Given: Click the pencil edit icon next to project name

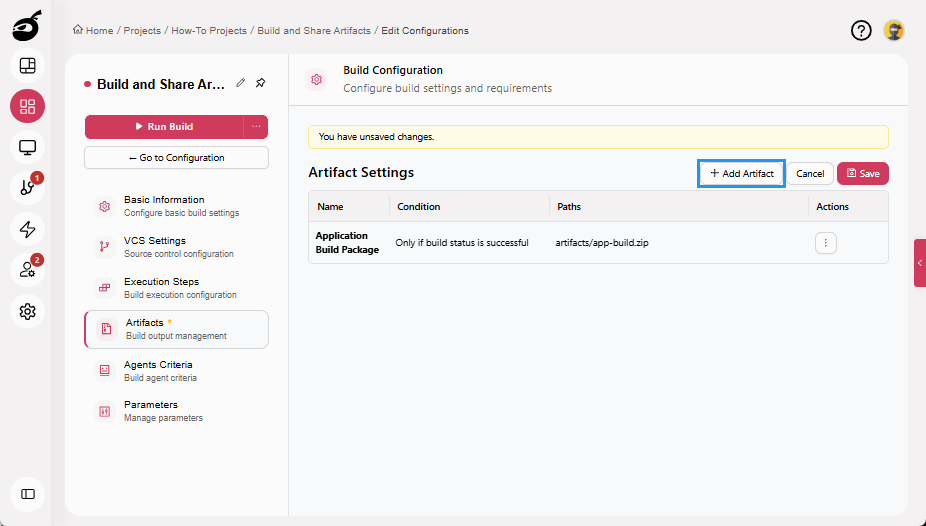Looking at the screenshot, I should tap(240, 83).
